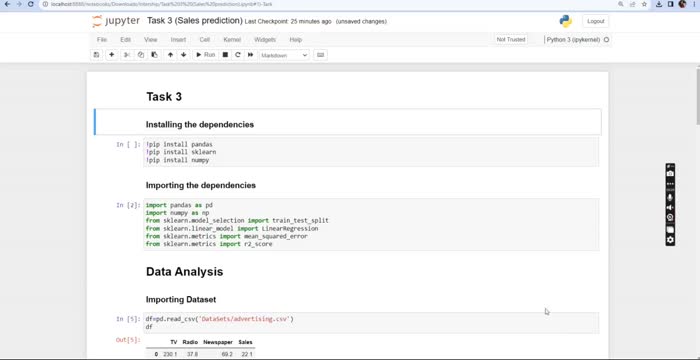This screenshot has width=700, height=360.
Task: Click the Run button
Action: pyautogui.click(x=206, y=55)
